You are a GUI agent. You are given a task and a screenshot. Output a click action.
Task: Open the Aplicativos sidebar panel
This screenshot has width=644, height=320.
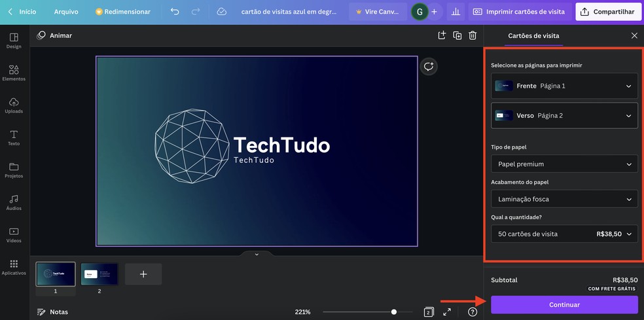pyautogui.click(x=14, y=267)
